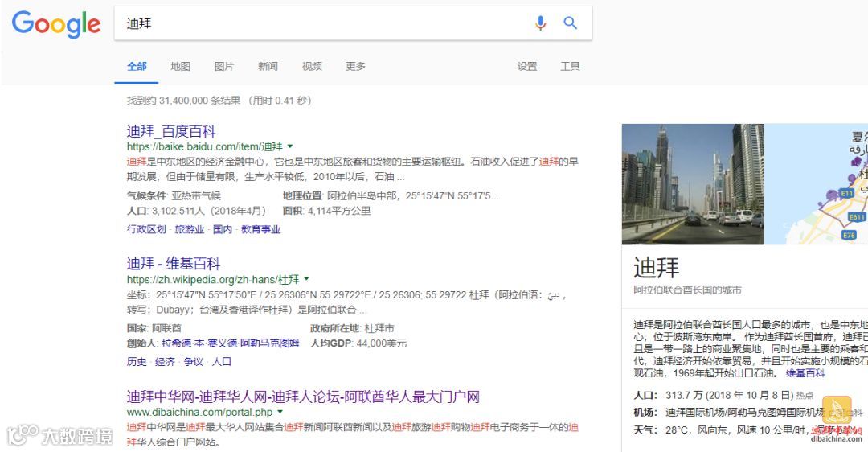
Task: Open the 迪拜 - 维基百科 result
Action: point(174,264)
